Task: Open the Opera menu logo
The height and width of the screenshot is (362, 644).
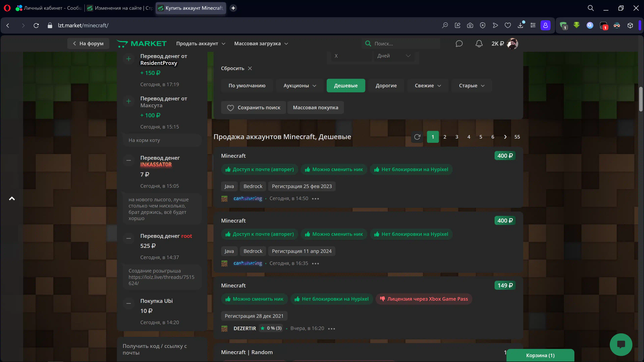Action: (x=7, y=8)
